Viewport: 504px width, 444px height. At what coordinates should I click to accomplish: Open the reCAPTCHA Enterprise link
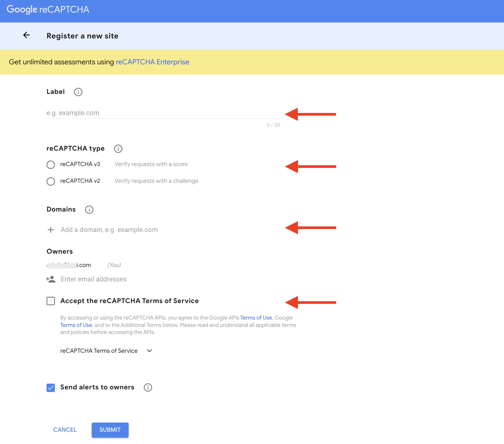point(152,62)
